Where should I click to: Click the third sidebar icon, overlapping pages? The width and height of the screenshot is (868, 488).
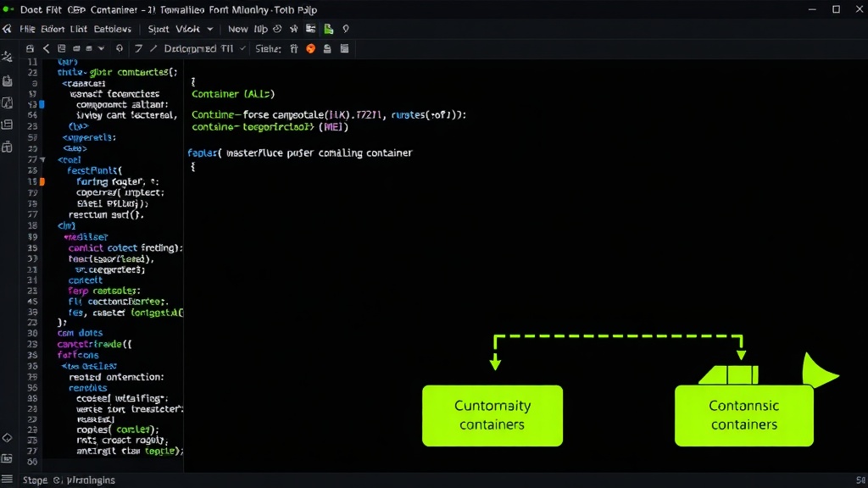tap(7, 103)
